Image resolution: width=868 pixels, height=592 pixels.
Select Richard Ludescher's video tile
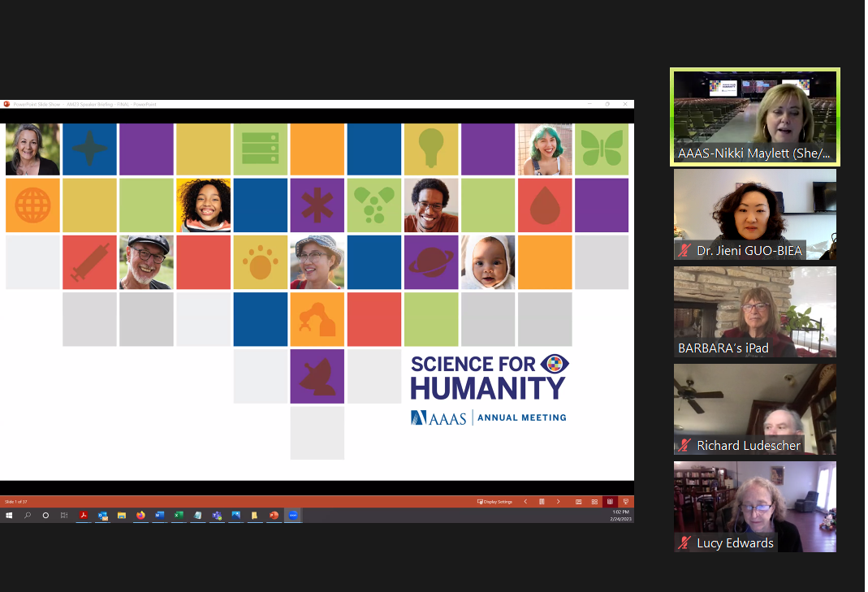pyautogui.click(x=754, y=409)
